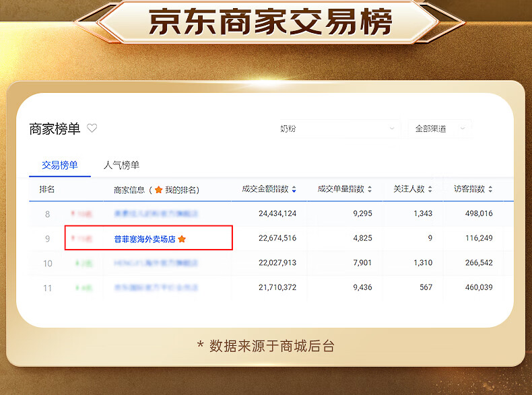532x395 pixels.
Task: Select the value 24,434,124
Action: [x=277, y=213]
